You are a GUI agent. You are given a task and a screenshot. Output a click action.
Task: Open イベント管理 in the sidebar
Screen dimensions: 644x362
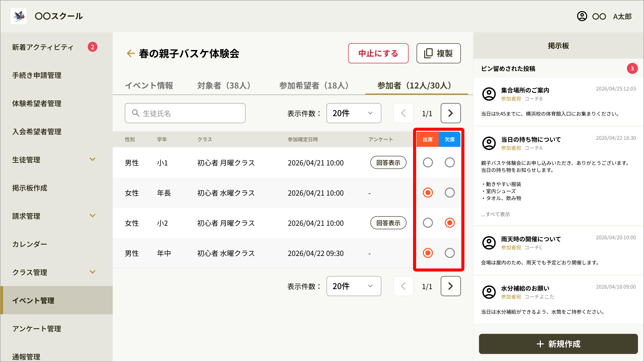[x=57, y=300]
